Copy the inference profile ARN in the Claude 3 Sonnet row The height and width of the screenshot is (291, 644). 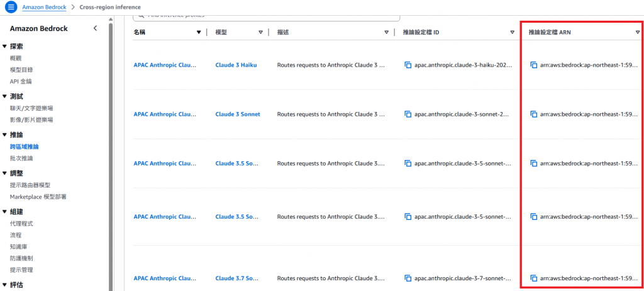(x=533, y=114)
